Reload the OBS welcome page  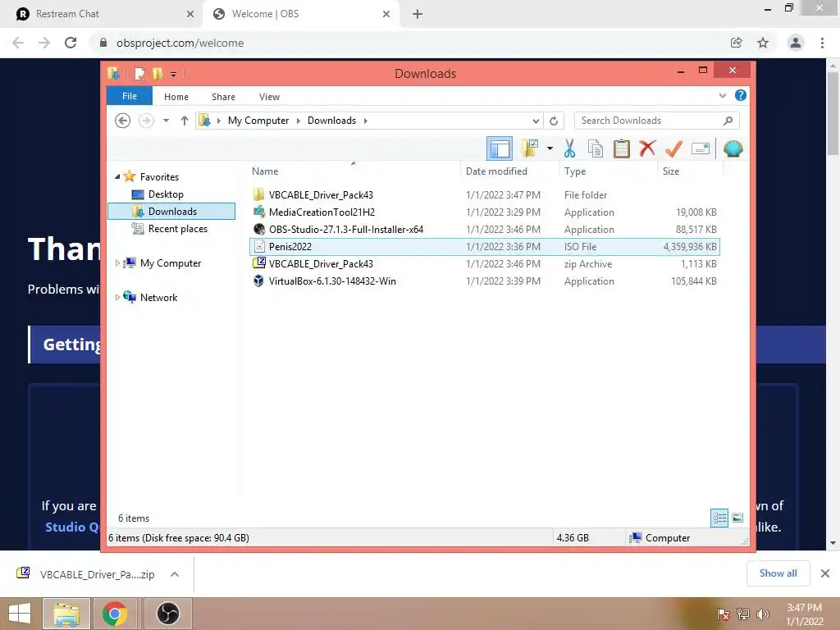(71, 43)
